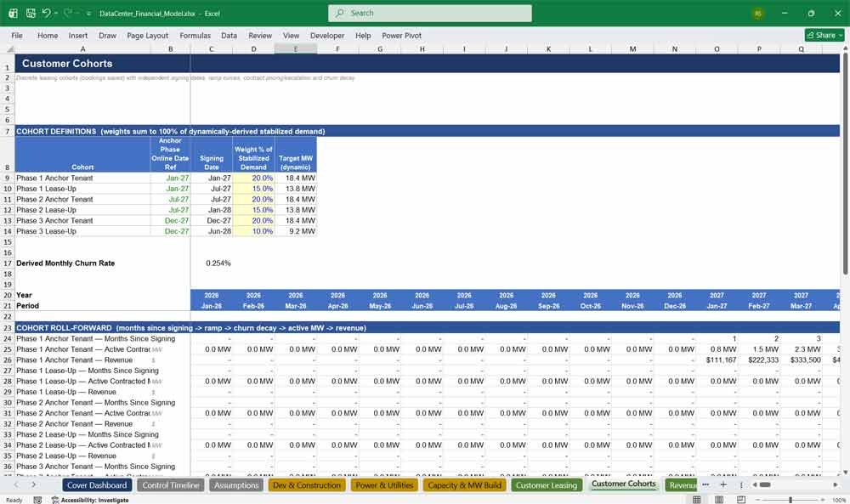Open the Help ribbon tab

click(363, 35)
